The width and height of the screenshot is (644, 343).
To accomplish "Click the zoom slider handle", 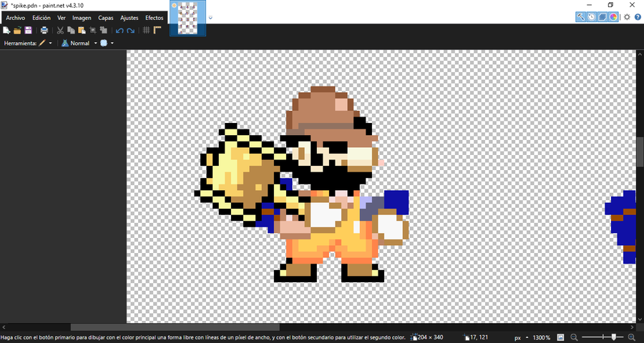I will click(614, 337).
